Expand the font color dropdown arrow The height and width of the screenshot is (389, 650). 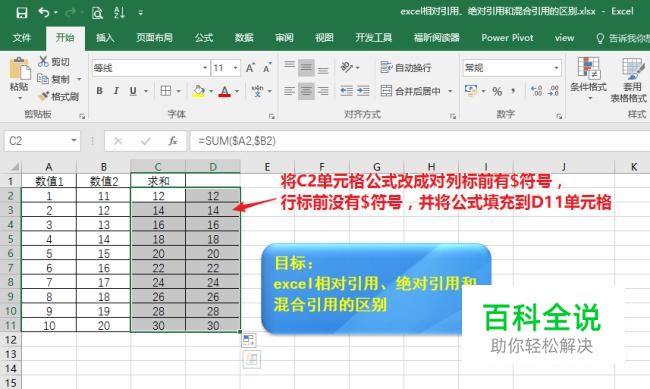(237, 91)
